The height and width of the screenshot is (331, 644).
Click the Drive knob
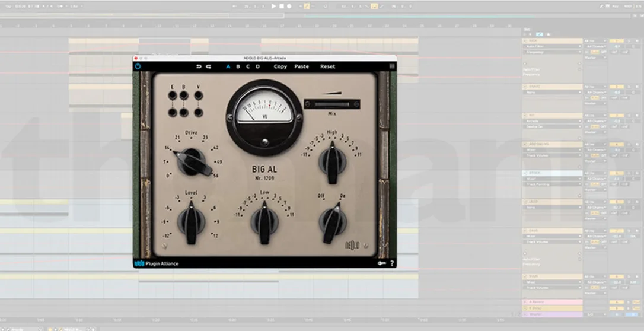192,161
